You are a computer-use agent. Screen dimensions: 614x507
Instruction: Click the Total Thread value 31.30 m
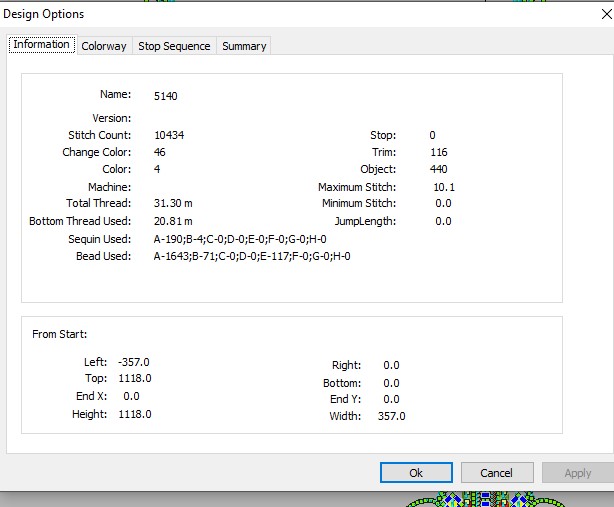(x=173, y=203)
